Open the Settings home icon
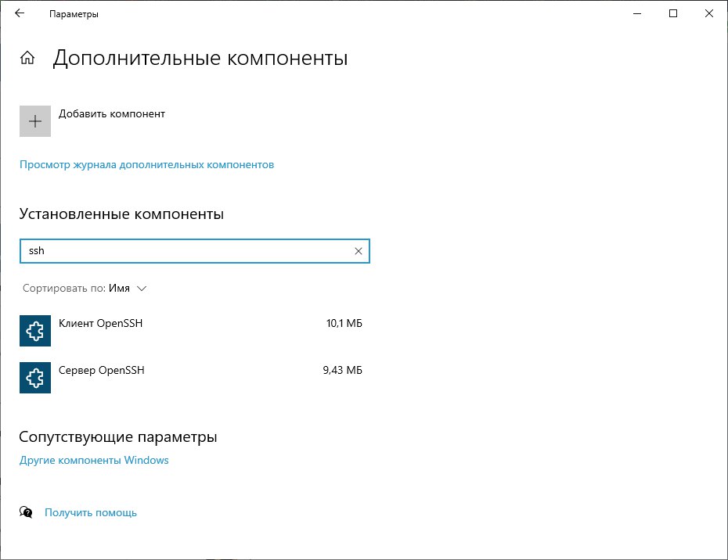This screenshot has width=728, height=560. 27,58
